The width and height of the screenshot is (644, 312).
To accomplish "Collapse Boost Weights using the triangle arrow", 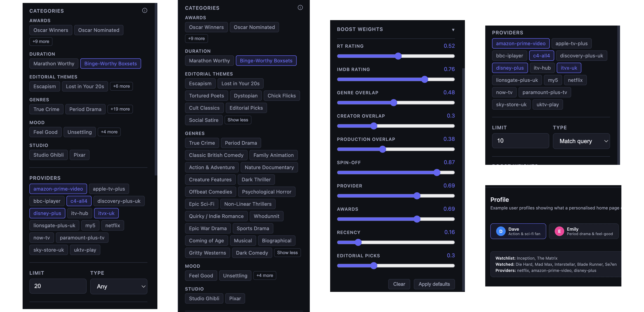I will [453, 30].
